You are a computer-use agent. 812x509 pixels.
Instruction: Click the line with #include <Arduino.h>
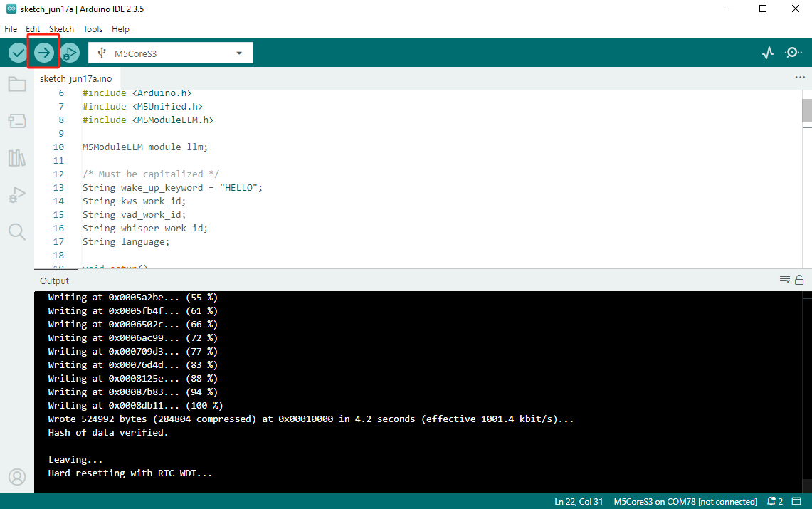pos(137,93)
